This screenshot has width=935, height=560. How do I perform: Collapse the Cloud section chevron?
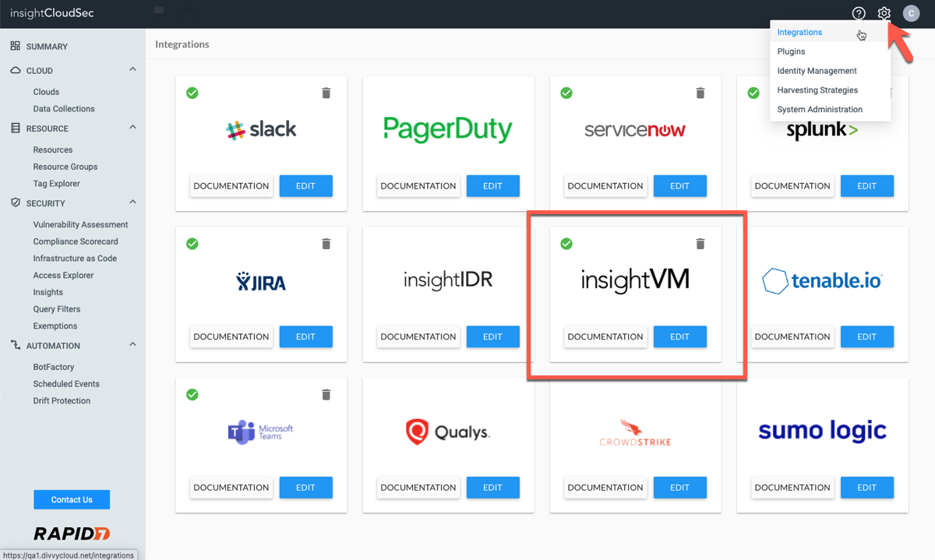pyautogui.click(x=132, y=69)
